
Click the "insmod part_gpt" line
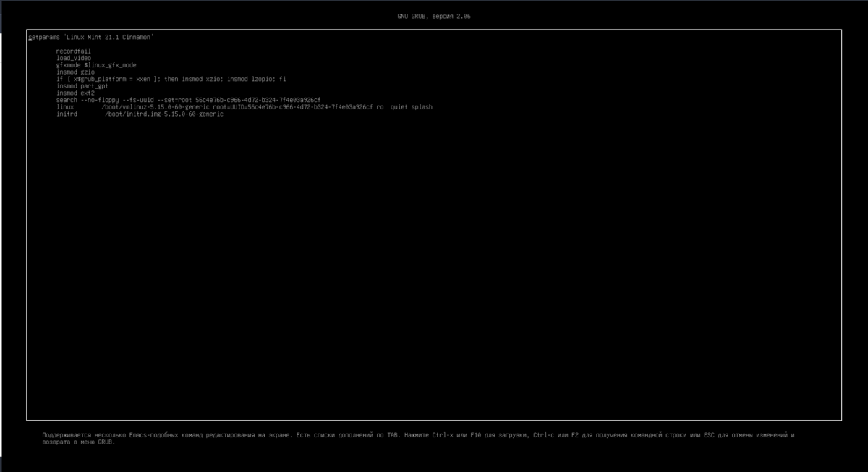[x=82, y=86]
